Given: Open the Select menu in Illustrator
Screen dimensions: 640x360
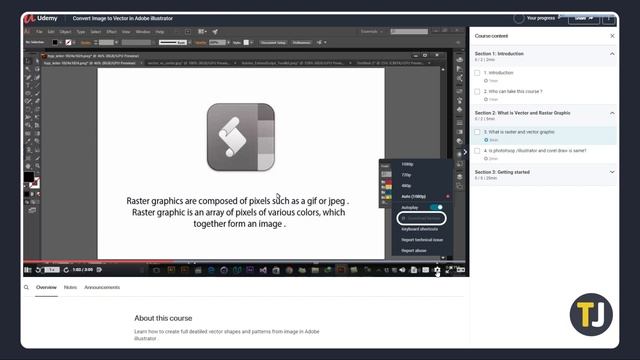Looking at the screenshot, I should tap(96, 32).
